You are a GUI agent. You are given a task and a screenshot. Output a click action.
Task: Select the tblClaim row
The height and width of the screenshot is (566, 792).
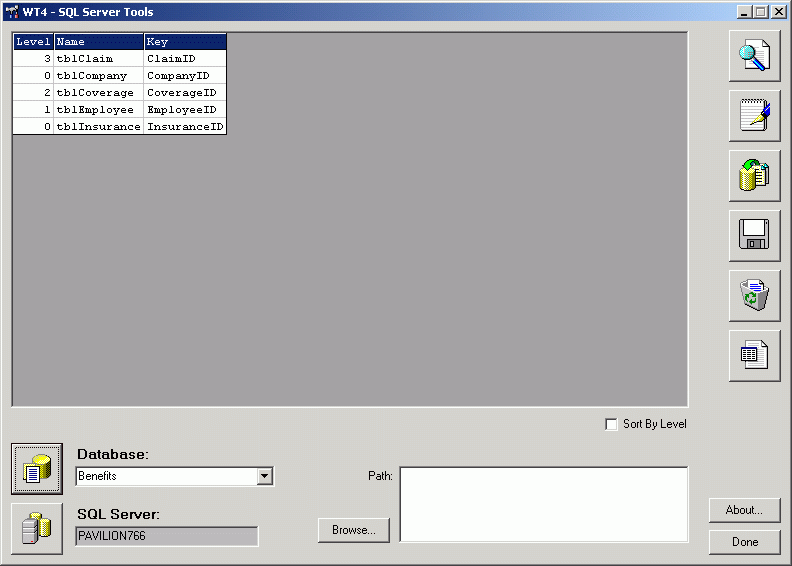point(98,59)
